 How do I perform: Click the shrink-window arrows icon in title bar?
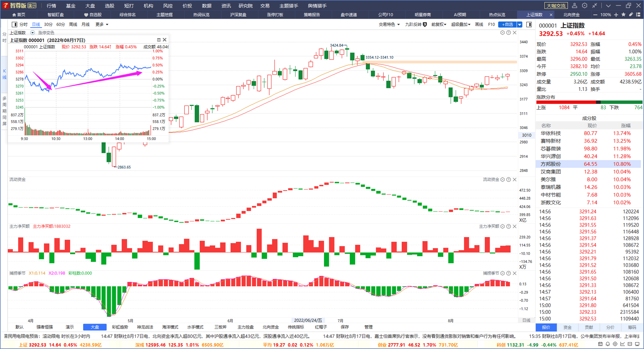[x=594, y=6]
